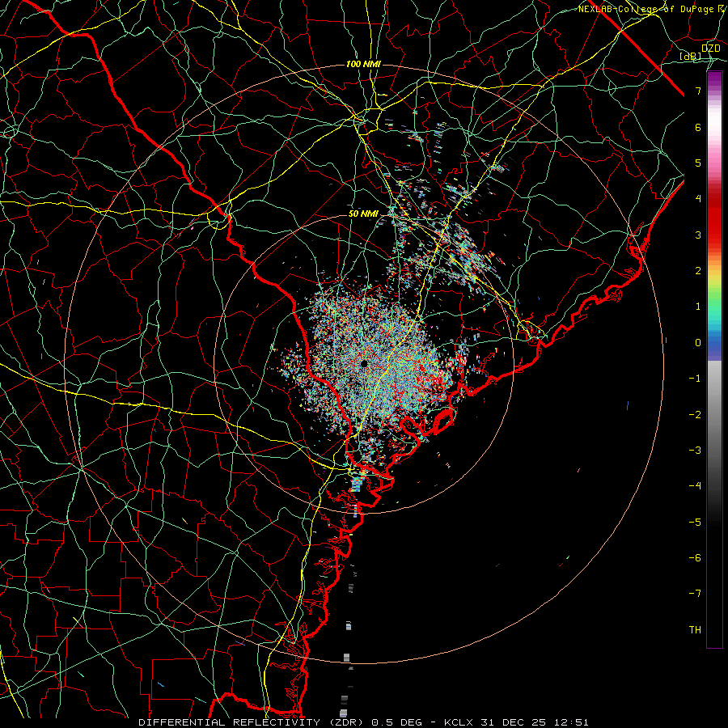728x728 pixels.
Task: Click the [dB] unit label
Action: point(691,56)
